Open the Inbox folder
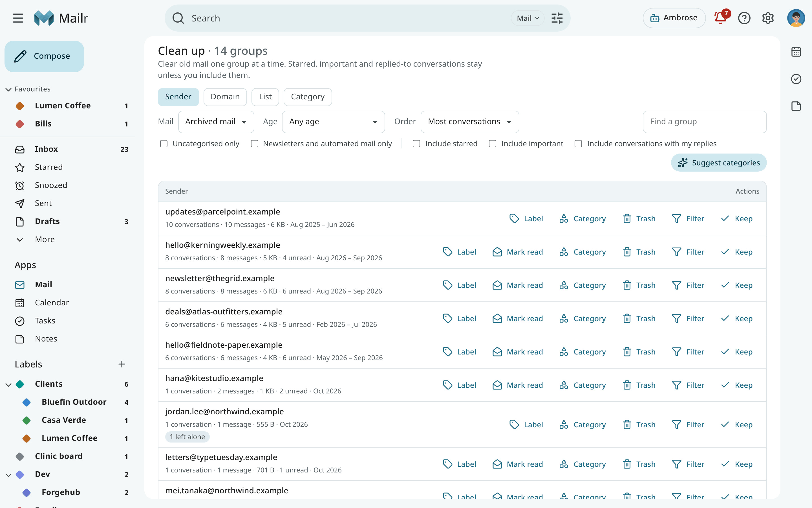Image resolution: width=812 pixels, height=508 pixels. [68, 149]
